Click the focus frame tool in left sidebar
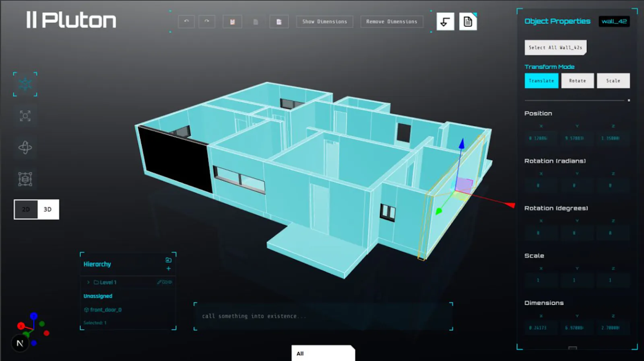Viewport: 644px width, 361px height. [x=25, y=116]
